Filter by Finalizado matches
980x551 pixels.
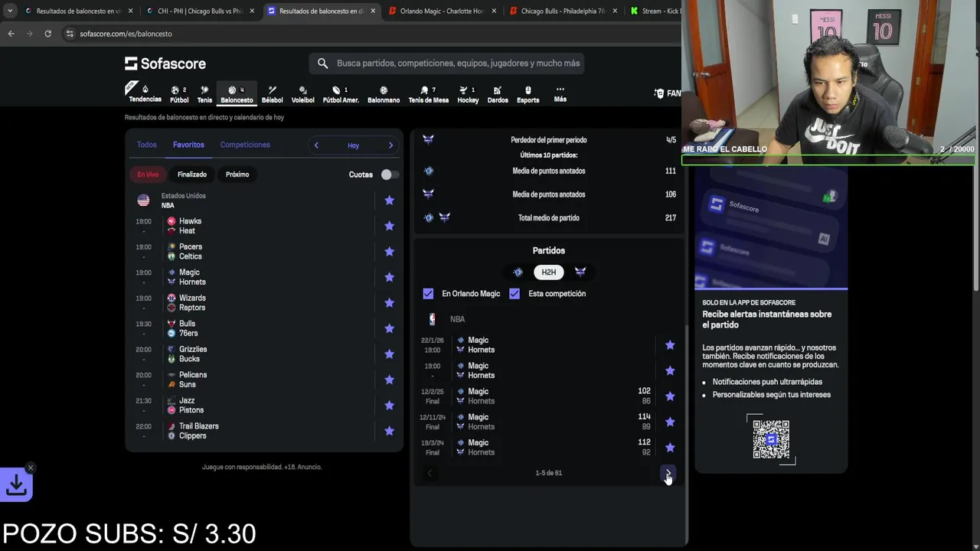(x=192, y=174)
